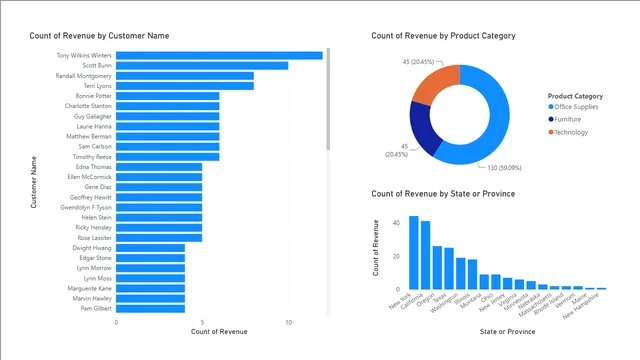Select the Bonnie Potter label
Image resolution: width=640 pixels, height=360 pixels.
[93, 96]
